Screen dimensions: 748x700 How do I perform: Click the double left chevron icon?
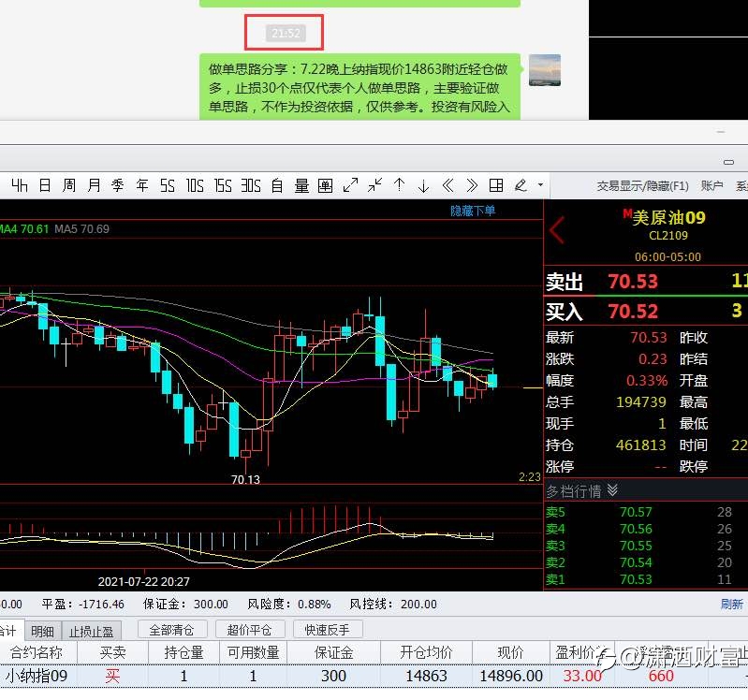pos(447,185)
